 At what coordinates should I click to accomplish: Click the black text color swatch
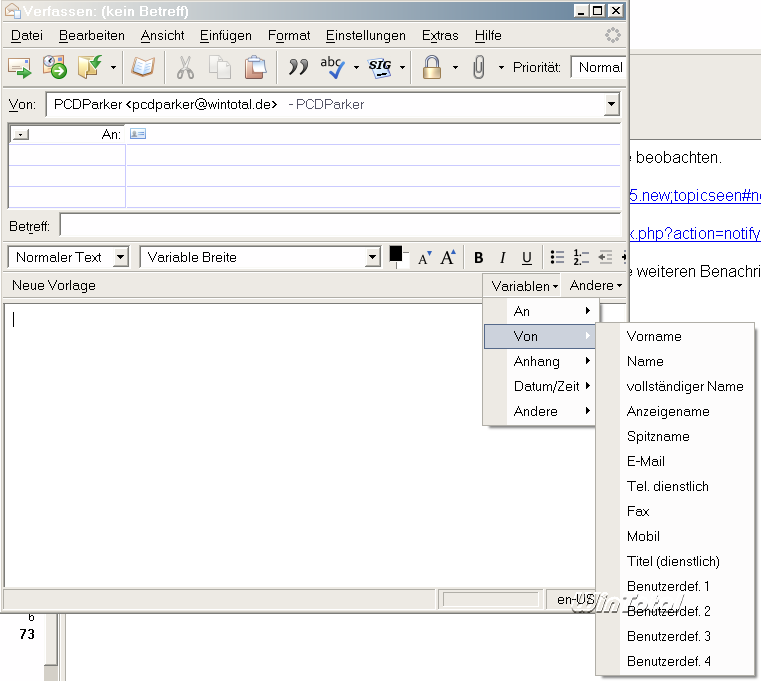pyautogui.click(x=395, y=254)
